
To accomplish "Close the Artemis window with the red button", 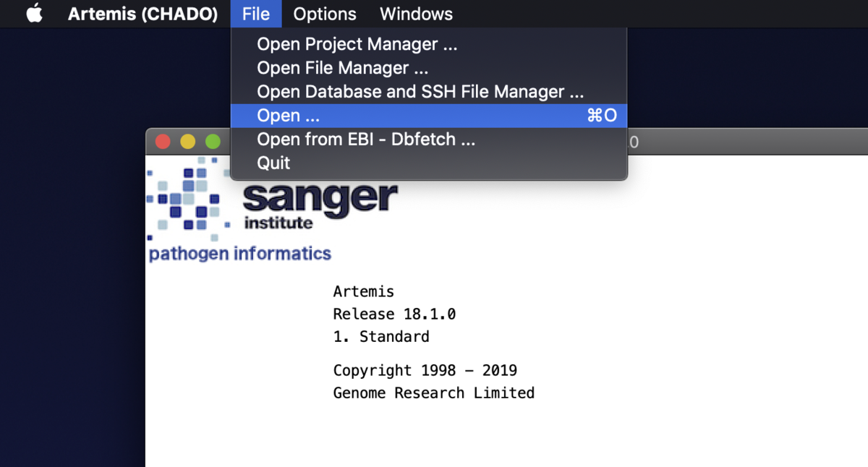I will [x=163, y=142].
